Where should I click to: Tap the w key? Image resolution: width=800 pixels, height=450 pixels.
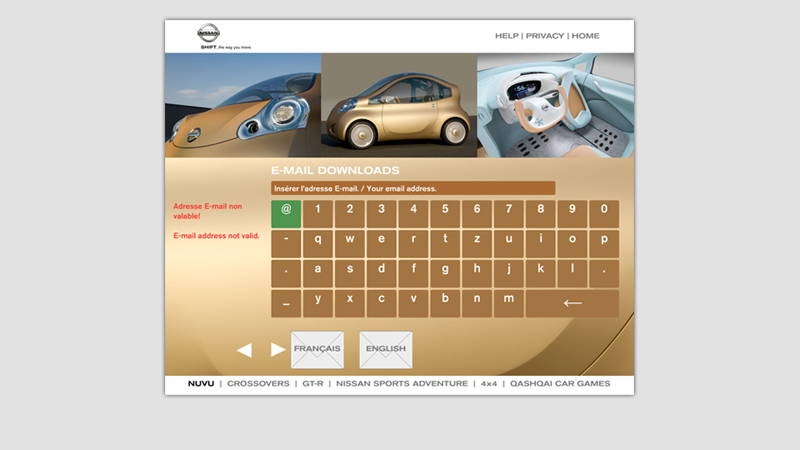[x=349, y=244]
